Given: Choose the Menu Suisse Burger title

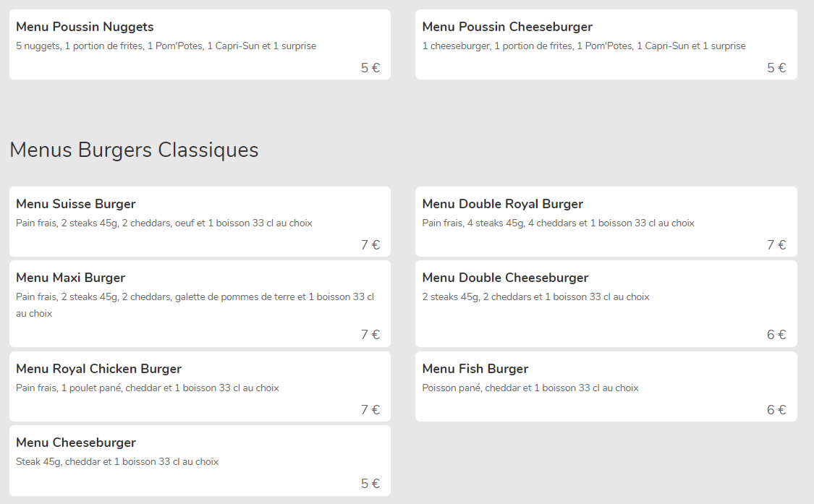Looking at the screenshot, I should click(76, 204).
